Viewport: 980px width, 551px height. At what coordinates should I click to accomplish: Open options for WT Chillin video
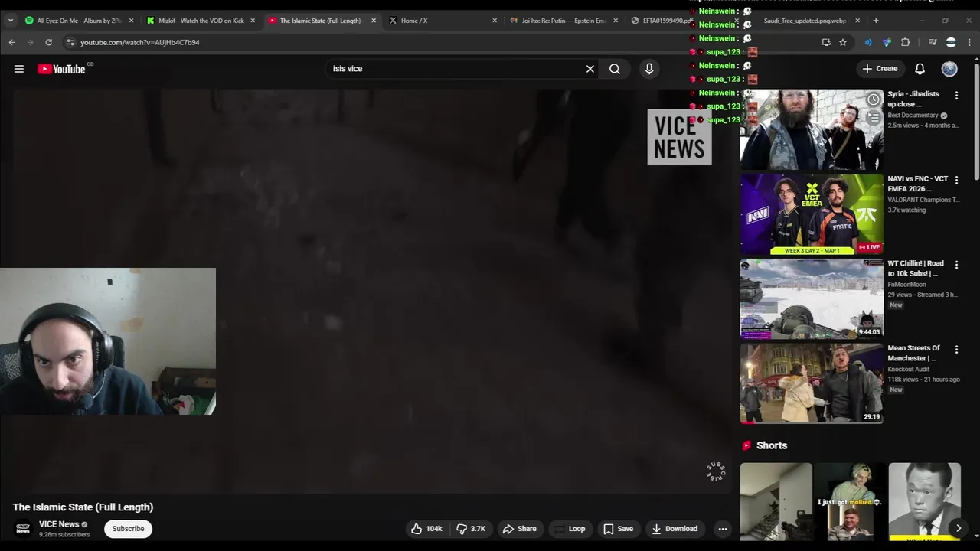(x=956, y=265)
